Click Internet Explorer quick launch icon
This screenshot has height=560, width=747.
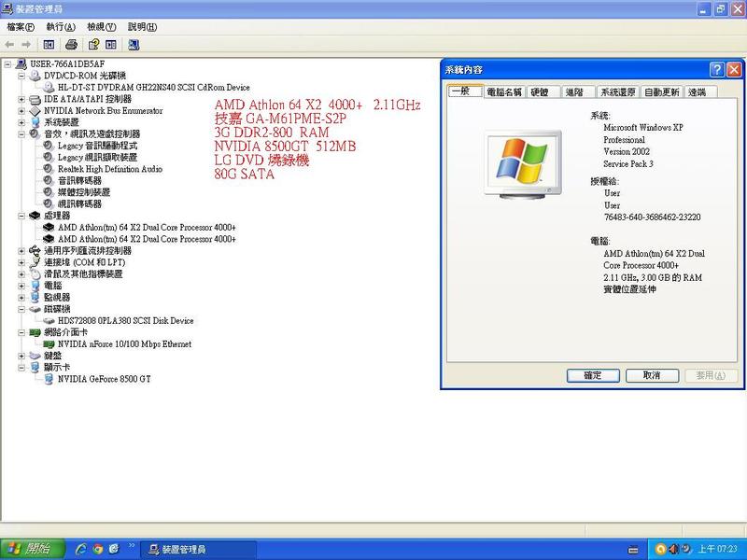coord(81,549)
